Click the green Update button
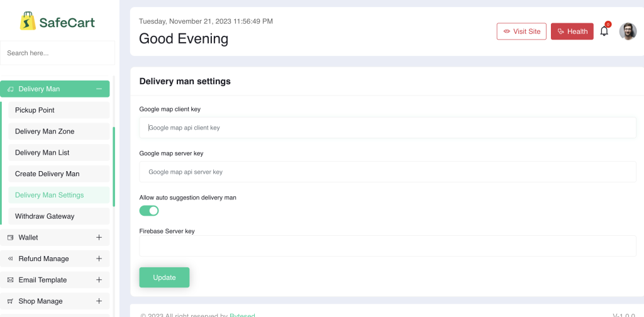Image resolution: width=644 pixels, height=317 pixels. click(x=164, y=277)
